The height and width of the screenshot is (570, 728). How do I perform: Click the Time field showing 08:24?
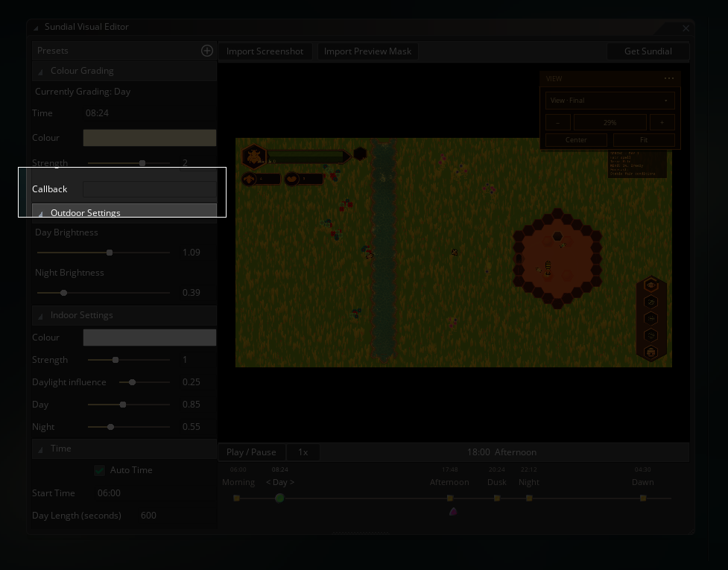(150, 113)
